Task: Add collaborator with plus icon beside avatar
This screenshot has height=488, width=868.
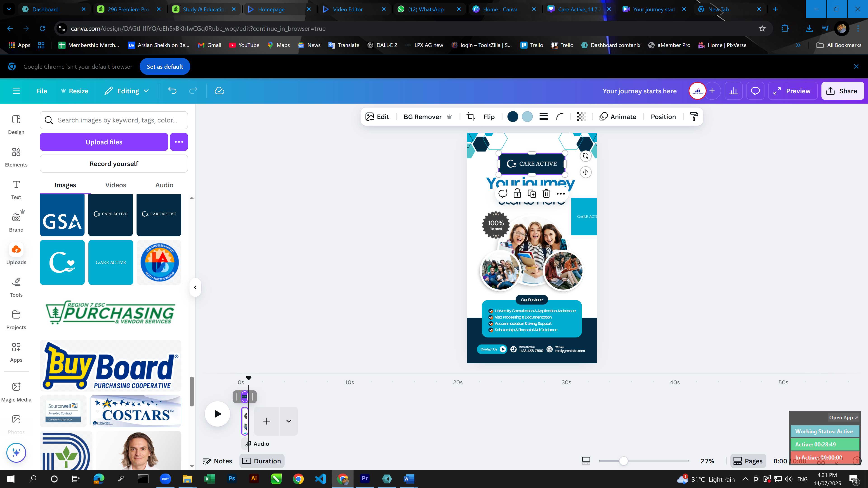Action: click(x=712, y=91)
